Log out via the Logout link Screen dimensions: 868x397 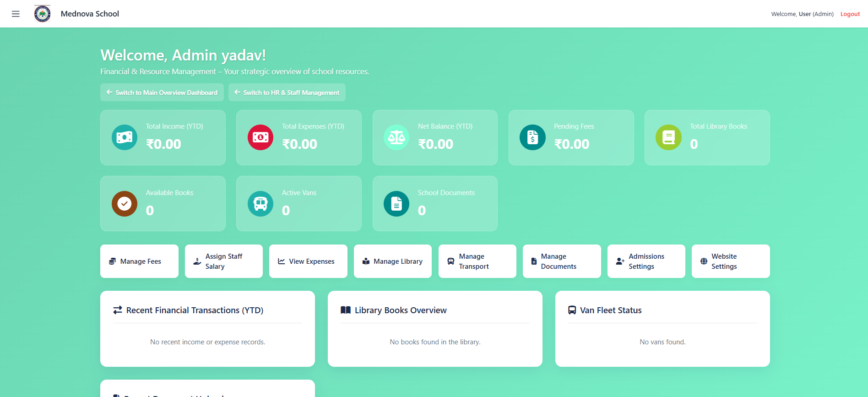pyautogui.click(x=850, y=14)
